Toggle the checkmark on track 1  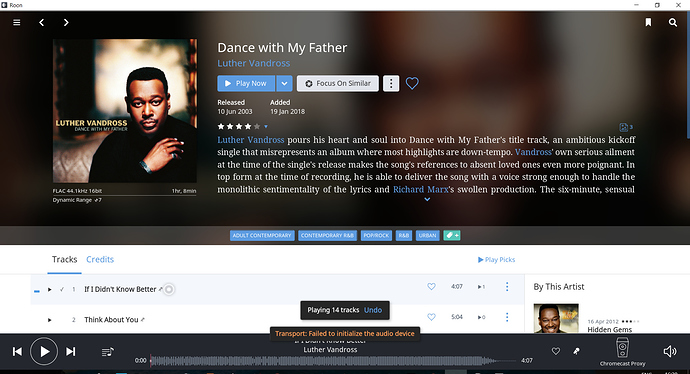point(62,290)
